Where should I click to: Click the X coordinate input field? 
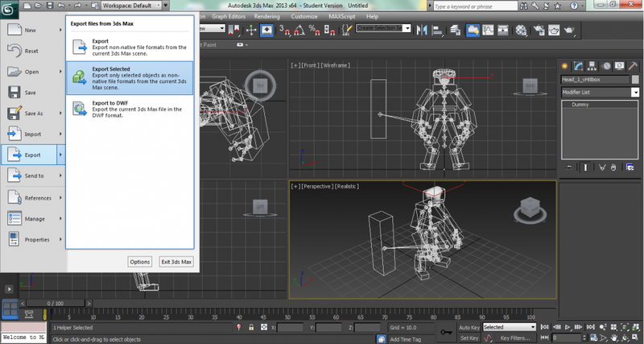pos(291,328)
